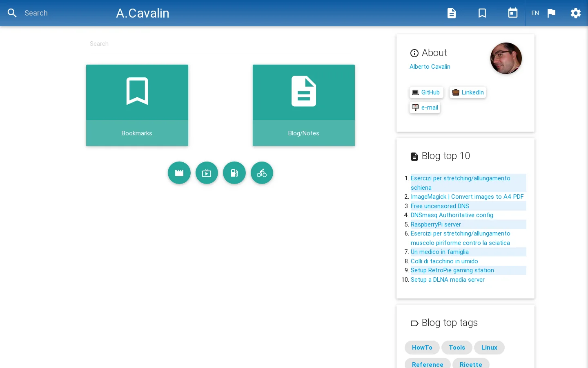Screen dimensions: 588x368
Task: Open the live TV round button
Action: tap(207, 173)
